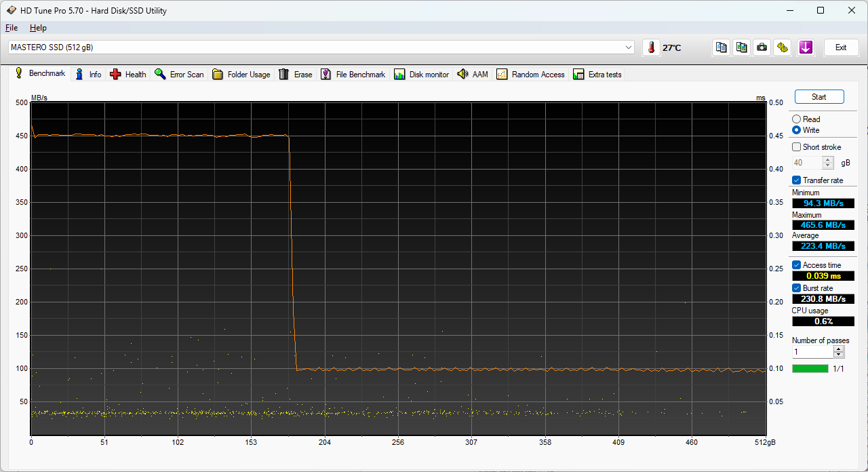Click the AAM speaker icon
Screen dimensions: 868x472
click(462, 75)
